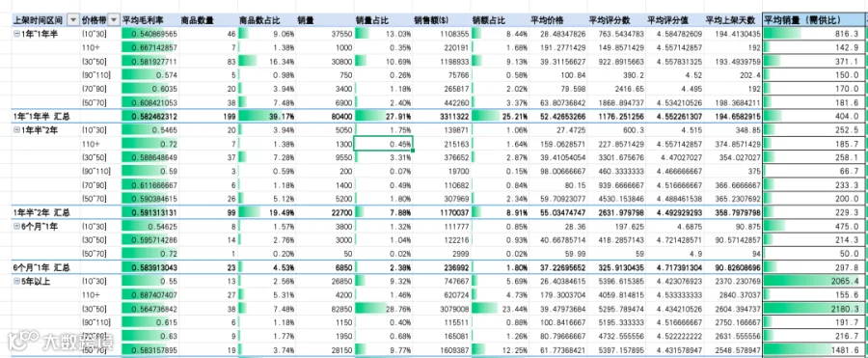Select the subtotal gross margin 0.583913043
Image resolution: width=868 pixels, height=358 pixels.
[x=149, y=267]
